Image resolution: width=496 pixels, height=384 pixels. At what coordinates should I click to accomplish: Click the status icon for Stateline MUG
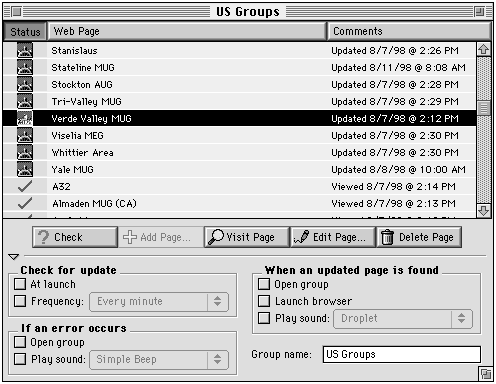click(x=25, y=67)
